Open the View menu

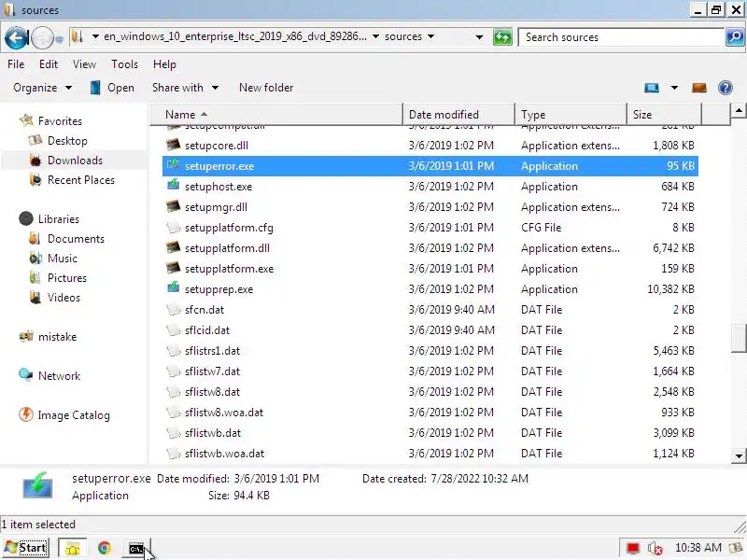pos(84,64)
